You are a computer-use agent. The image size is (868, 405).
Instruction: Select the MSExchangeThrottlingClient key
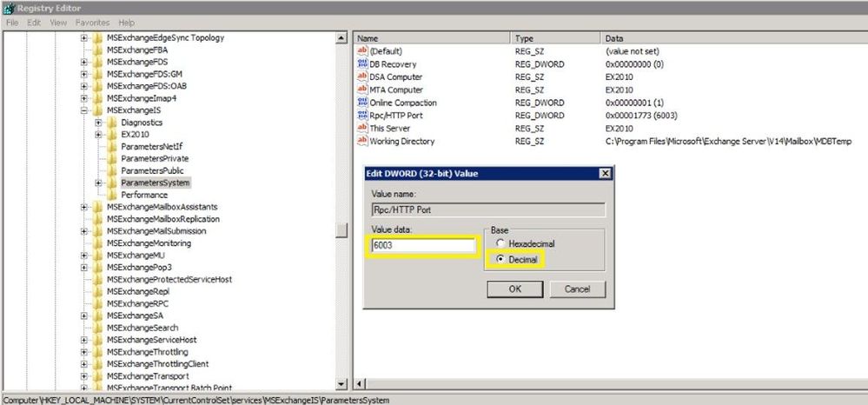(158, 364)
